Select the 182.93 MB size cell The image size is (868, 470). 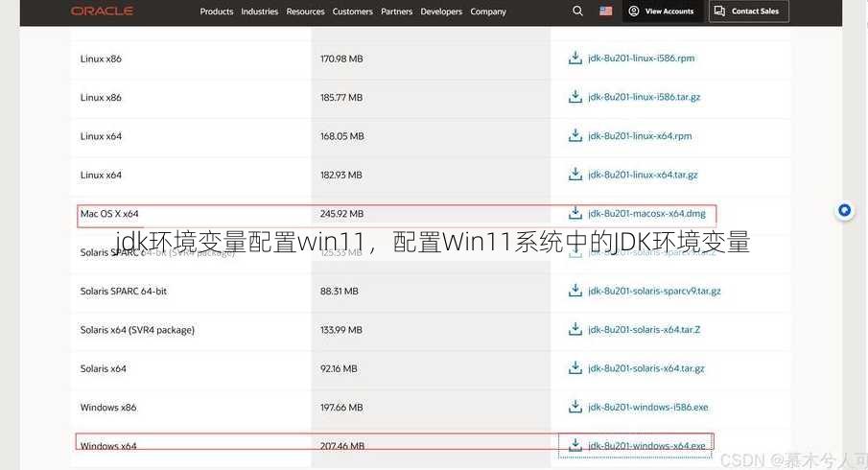(341, 175)
